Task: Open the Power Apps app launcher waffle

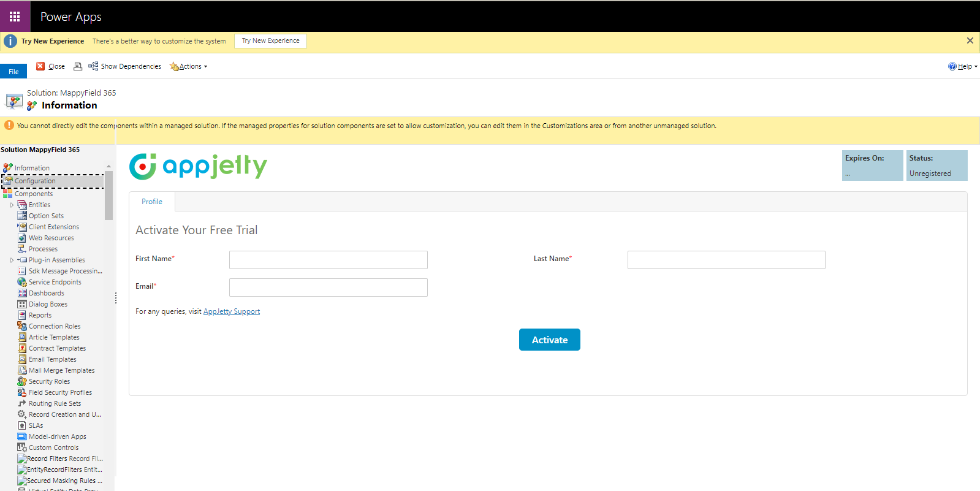Action: [15, 17]
